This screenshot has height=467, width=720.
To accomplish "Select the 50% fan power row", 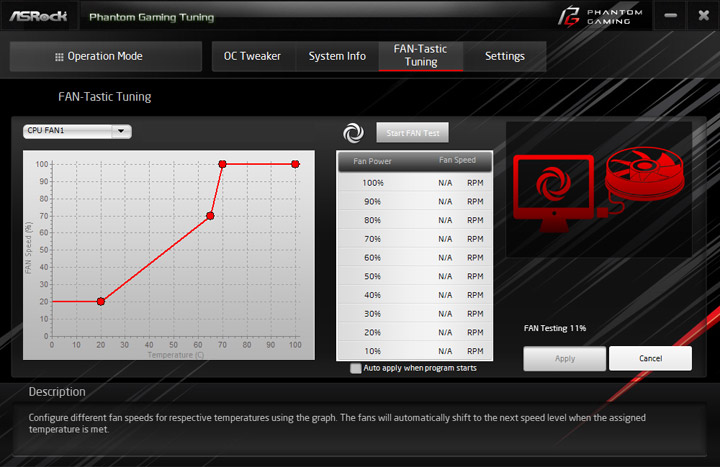I will (415, 276).
